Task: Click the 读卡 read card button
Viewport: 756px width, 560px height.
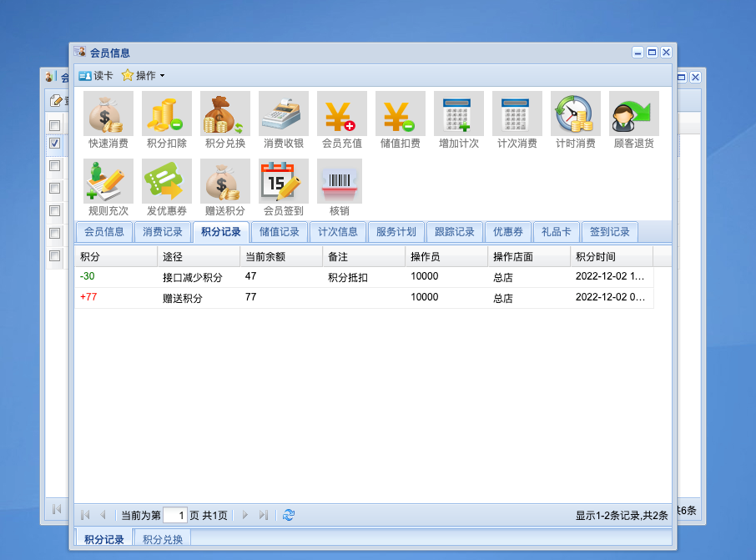Action: [x=96, y=75]
